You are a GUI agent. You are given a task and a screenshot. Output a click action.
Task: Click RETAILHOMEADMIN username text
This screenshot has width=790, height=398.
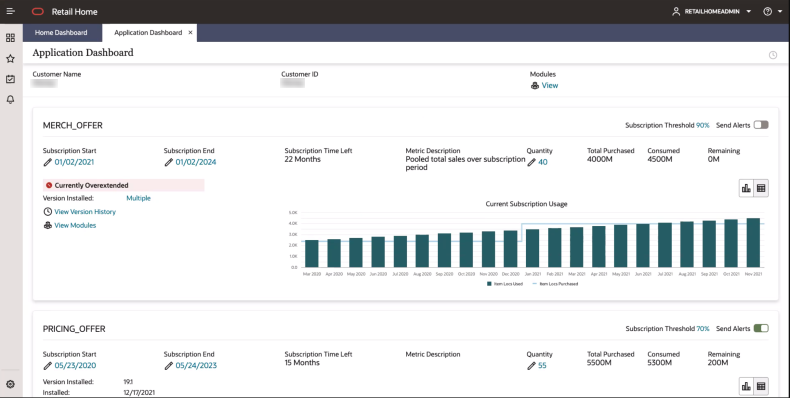pyautogui.click(x=712, y=12)
